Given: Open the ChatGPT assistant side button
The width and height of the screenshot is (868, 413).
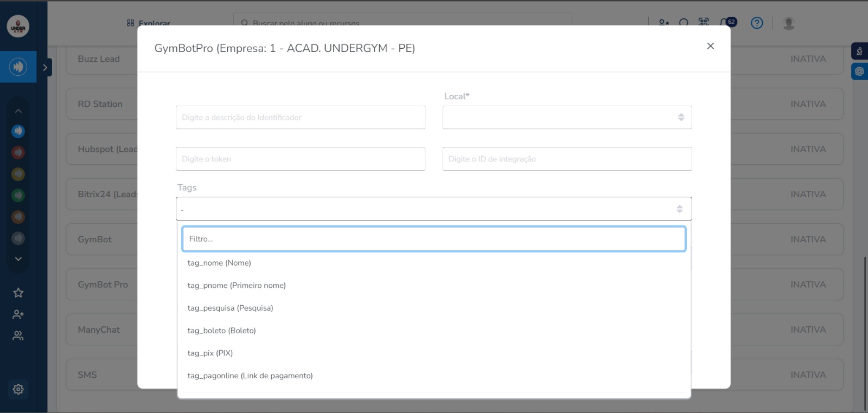Looking at the screenshot, I should [x=859, y=71].
